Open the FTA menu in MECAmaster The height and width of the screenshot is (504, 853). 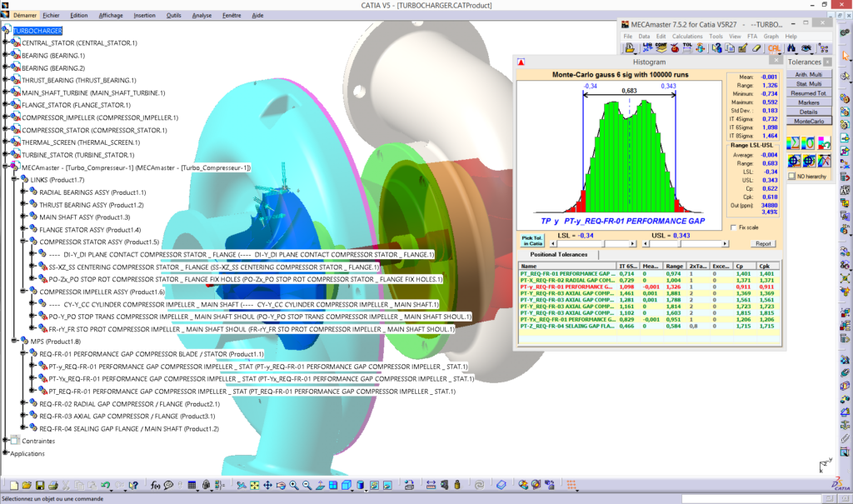tap(752, 37)
